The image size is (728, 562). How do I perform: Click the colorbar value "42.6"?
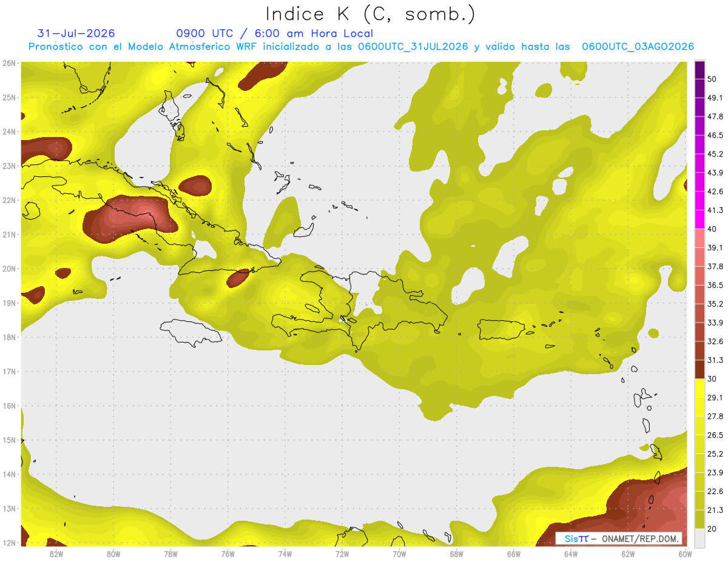coord(715,192)
